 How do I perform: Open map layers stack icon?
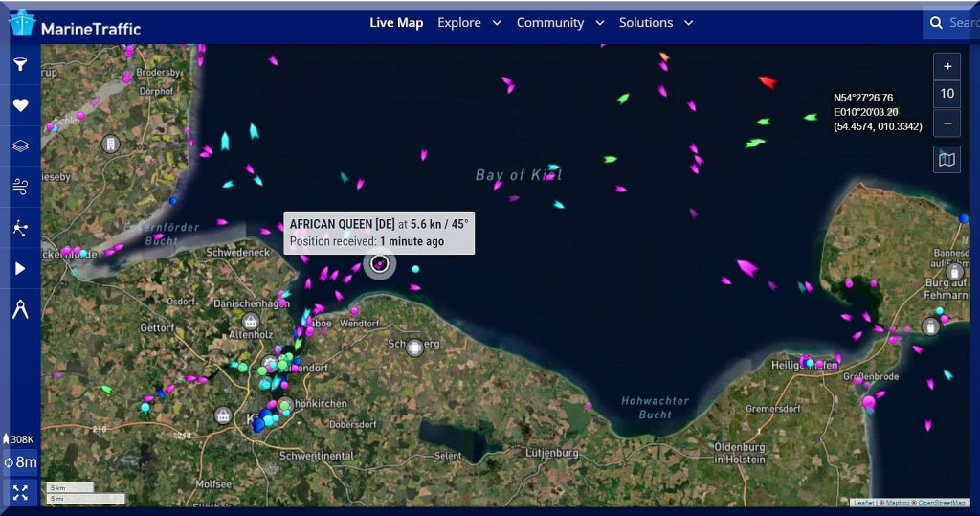pyautogui.click(x=21, y=146)
